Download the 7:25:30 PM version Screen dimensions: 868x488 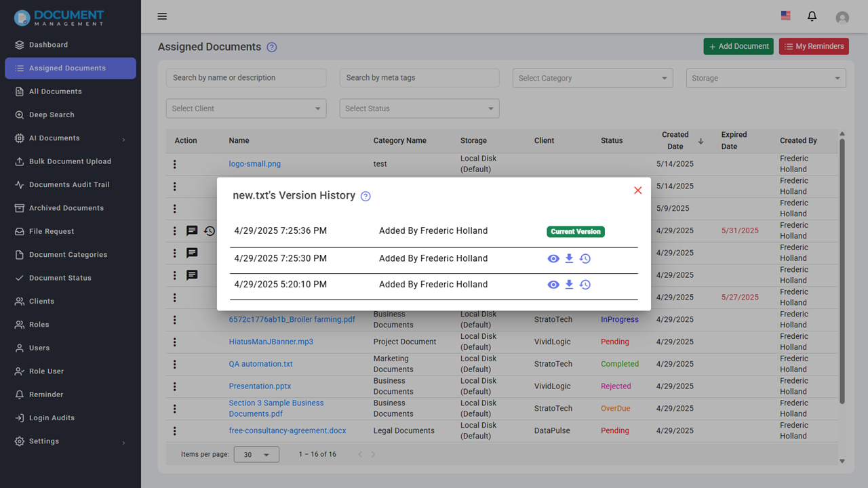(569, 258)
